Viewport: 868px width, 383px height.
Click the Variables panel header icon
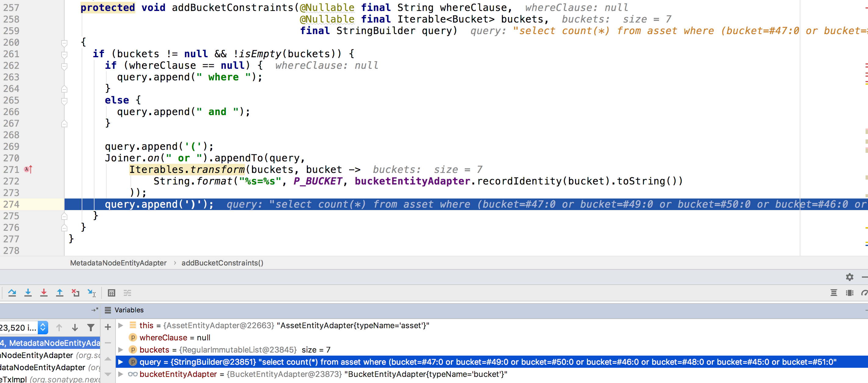coord(108,310)
